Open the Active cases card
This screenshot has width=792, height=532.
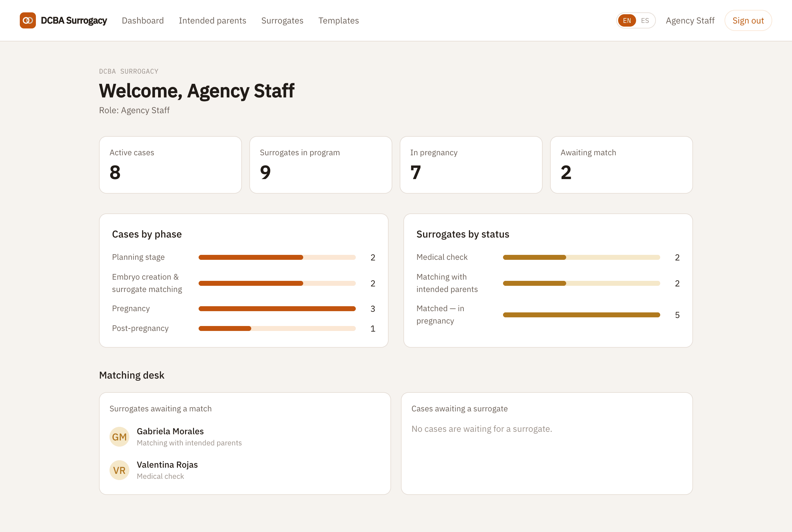tap(170, 165)
